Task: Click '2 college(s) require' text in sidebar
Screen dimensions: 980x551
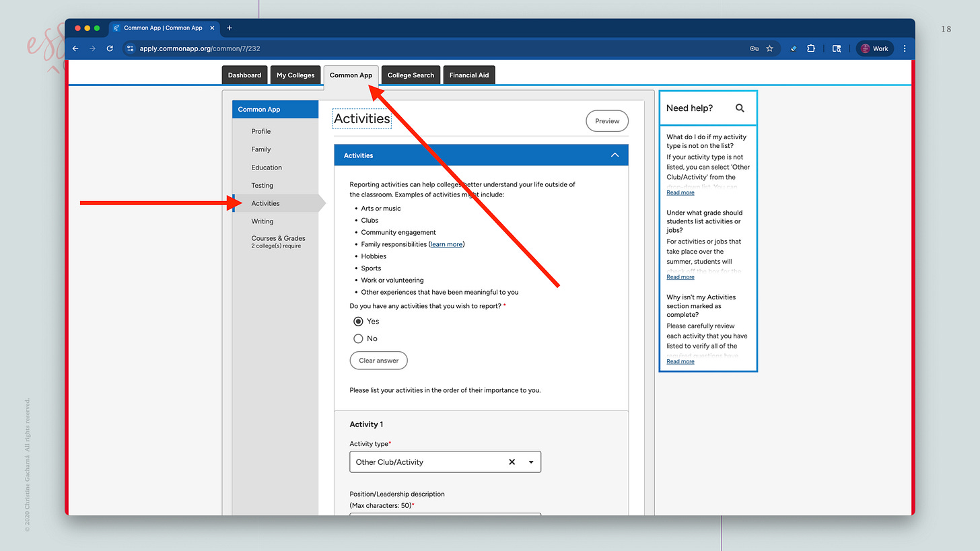Action: [x=276, y=246]
